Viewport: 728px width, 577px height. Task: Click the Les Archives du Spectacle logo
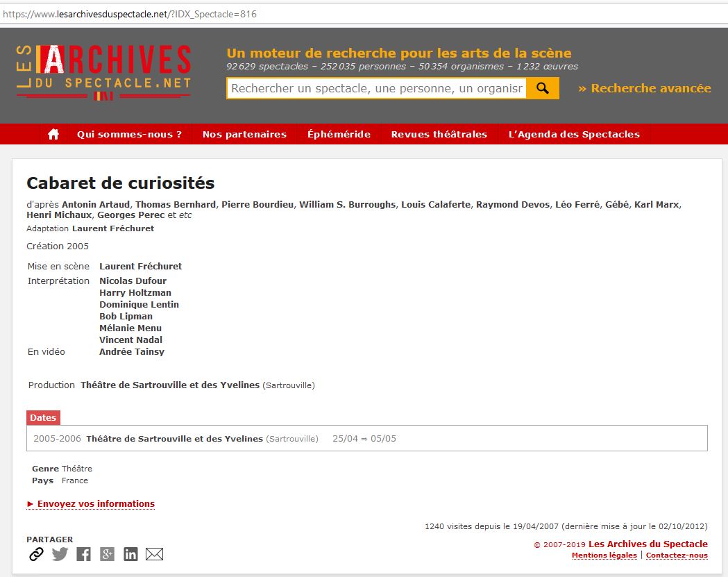click(103, 72)
